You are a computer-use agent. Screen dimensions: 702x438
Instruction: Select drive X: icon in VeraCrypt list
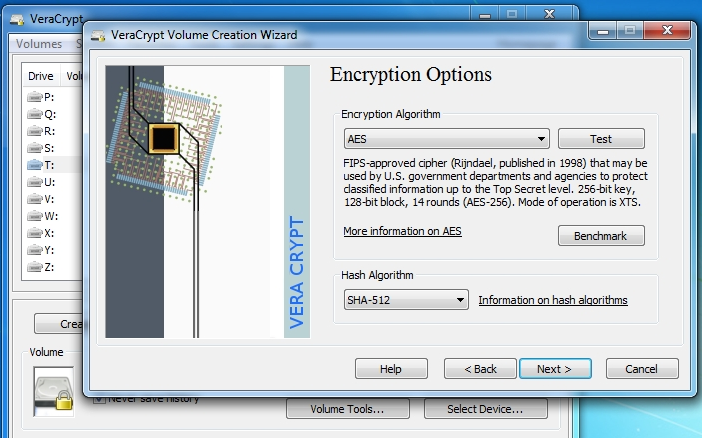click(34, 233)
